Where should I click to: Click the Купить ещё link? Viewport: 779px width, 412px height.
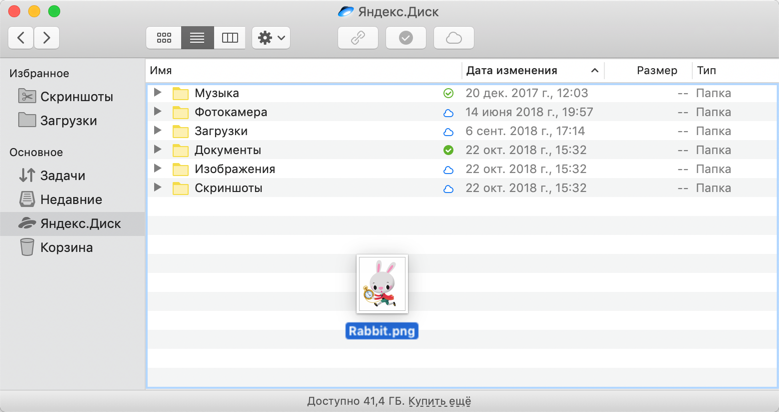tap(439, 402)
